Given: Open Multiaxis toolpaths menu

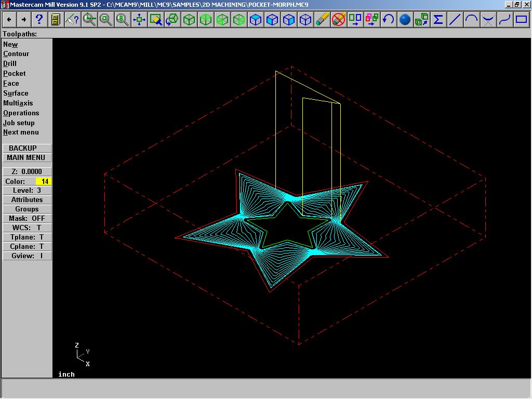Looking at the screenshot, I should coord(18,103).
